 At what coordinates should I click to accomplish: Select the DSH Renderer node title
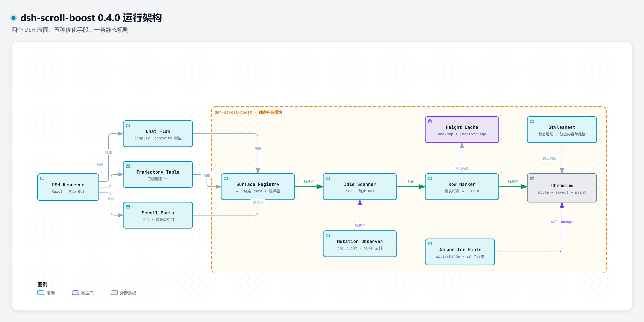click(68, 185)
